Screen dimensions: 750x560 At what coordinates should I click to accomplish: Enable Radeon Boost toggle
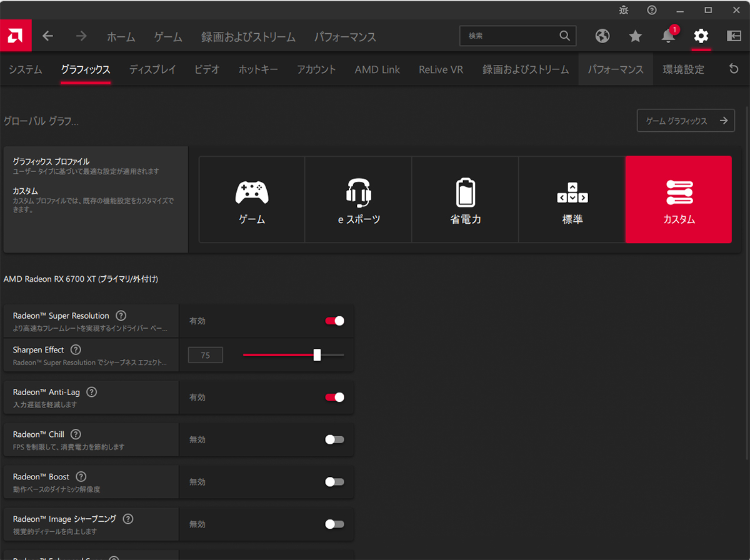[334, 482]
